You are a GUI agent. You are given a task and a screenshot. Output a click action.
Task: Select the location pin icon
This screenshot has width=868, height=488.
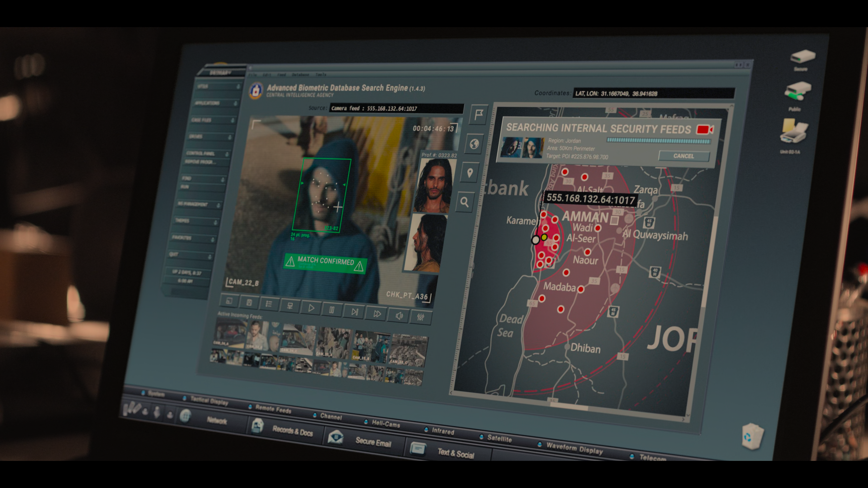coord(470,173)
